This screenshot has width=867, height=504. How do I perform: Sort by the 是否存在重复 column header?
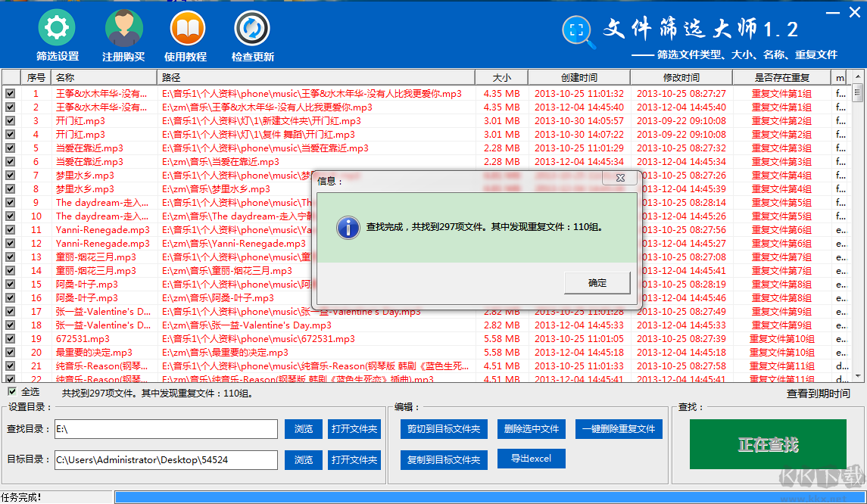(782, 77)
